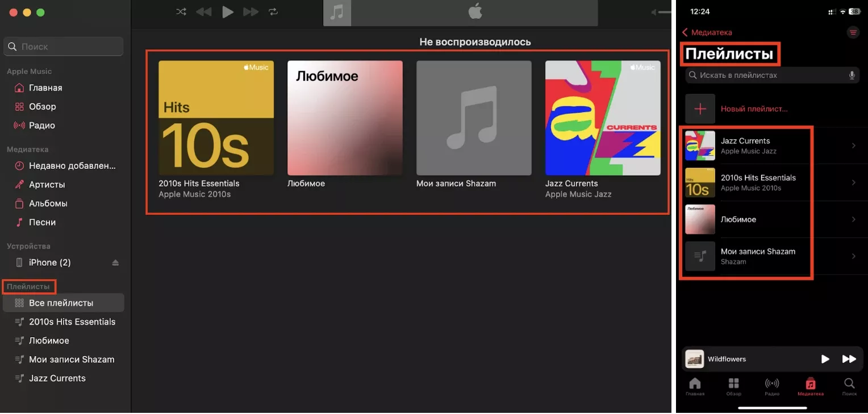Click Apple Music 2010s subtitle in grid

(194, 194)
